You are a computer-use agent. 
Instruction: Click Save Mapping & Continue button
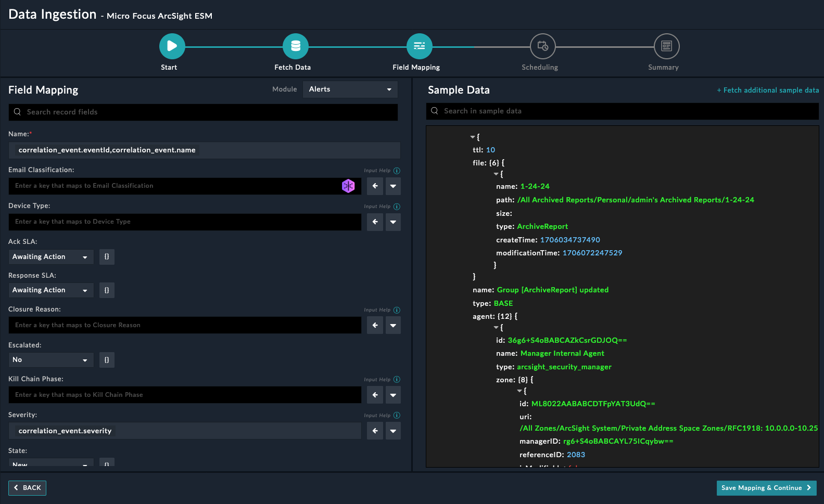[x=766, y=488]
